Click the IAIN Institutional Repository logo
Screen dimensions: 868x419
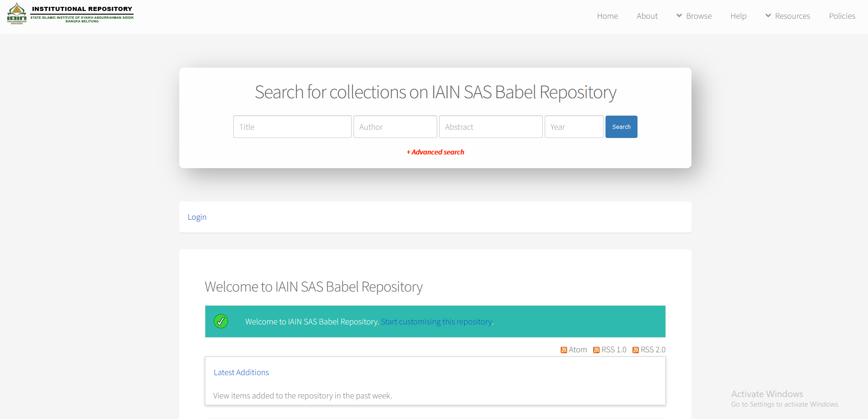pyautogui.click(x=70, y=13)
